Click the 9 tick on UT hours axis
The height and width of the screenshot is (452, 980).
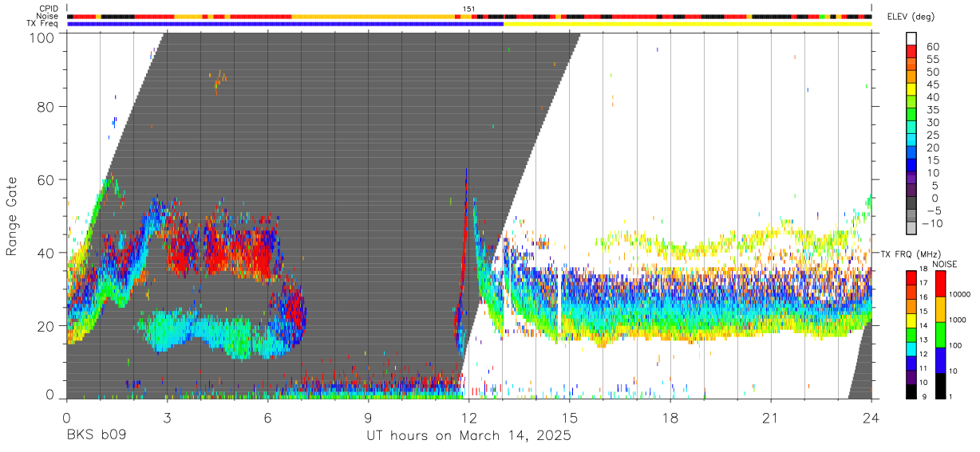click(368, 418)
